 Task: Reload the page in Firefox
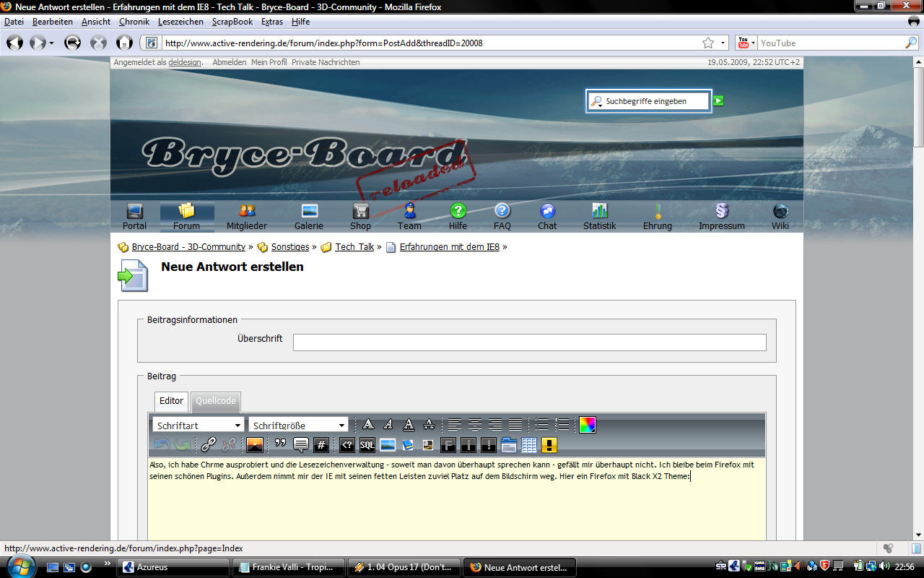(72, 43)
